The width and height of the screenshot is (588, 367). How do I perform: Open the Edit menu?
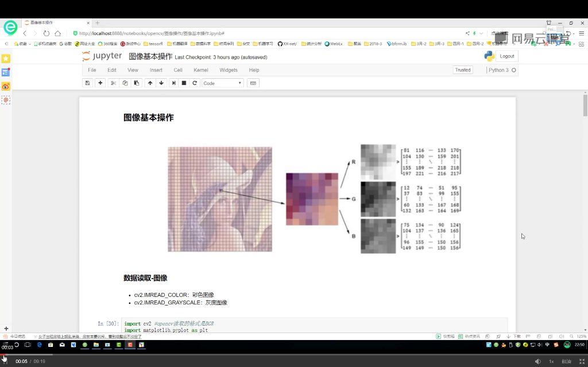click(112, 70)
